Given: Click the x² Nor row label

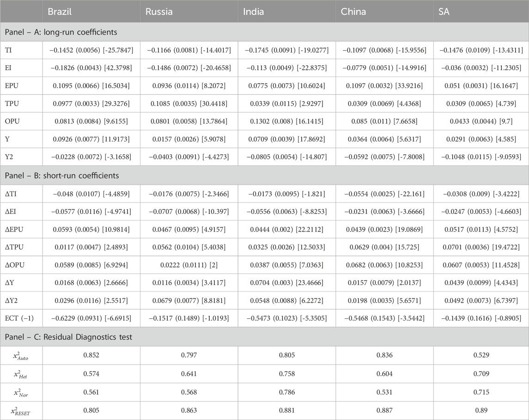Looking at the screenshot, I should point(21,392).
